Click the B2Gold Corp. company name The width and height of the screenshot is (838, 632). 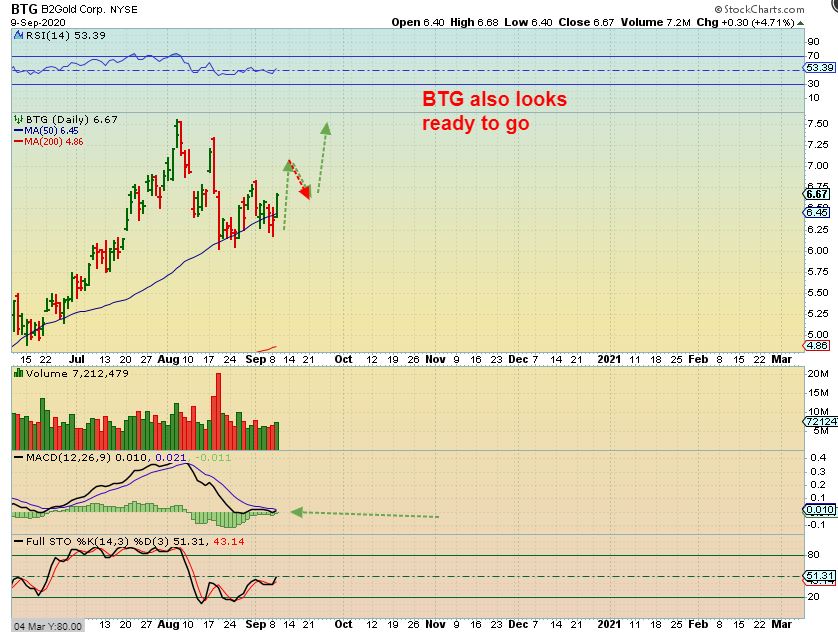(74, 10)
